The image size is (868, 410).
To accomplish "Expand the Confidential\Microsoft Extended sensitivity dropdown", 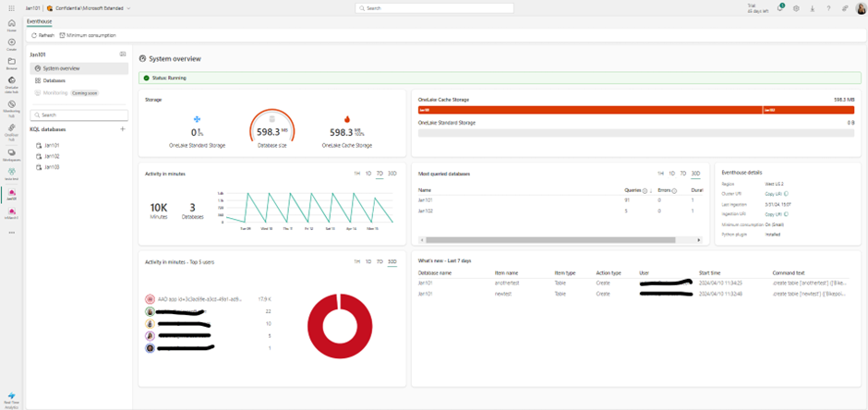I will (90, 8).
